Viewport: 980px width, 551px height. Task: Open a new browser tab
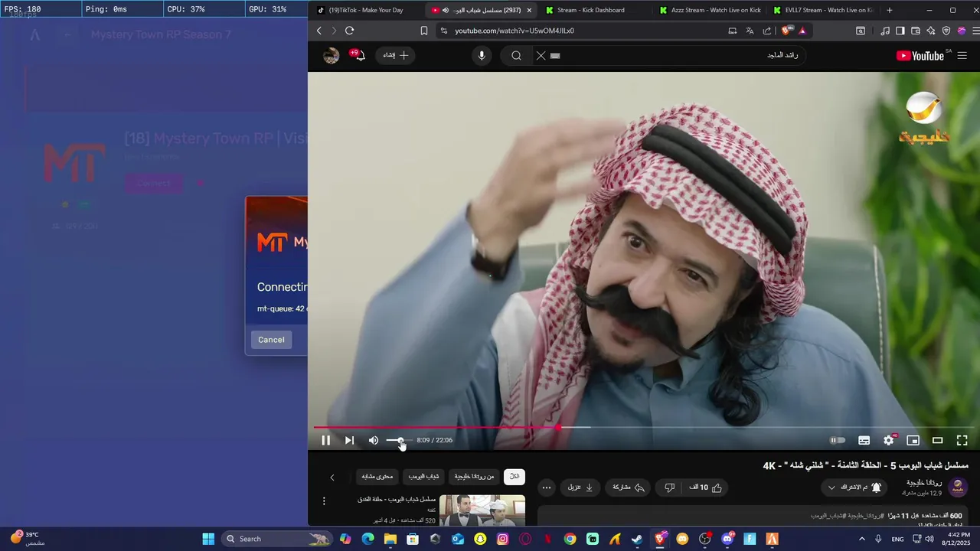[889, 10]
